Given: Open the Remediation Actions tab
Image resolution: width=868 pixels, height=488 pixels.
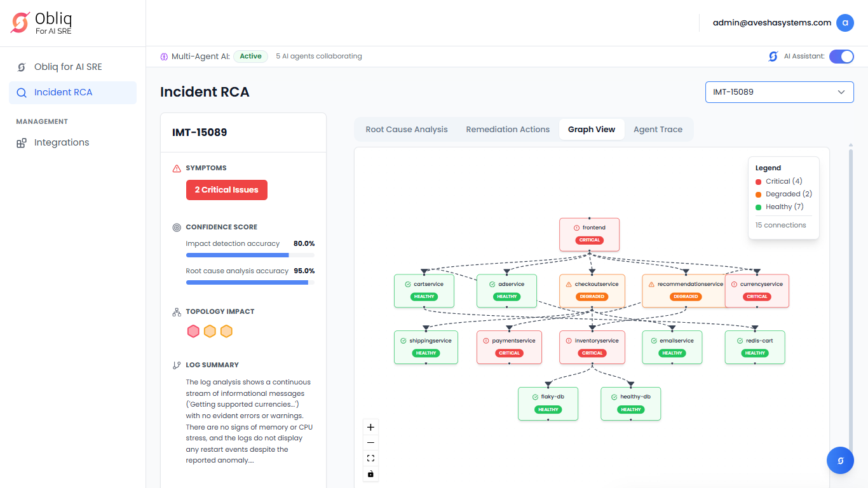Looking at the screenshot, I should pos(508,130).
